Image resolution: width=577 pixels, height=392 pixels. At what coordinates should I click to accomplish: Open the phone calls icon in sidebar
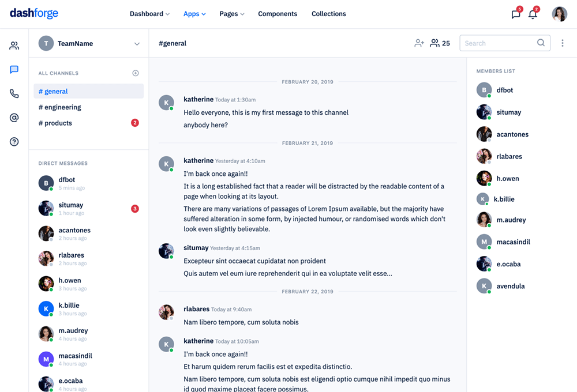coord(14,94)
